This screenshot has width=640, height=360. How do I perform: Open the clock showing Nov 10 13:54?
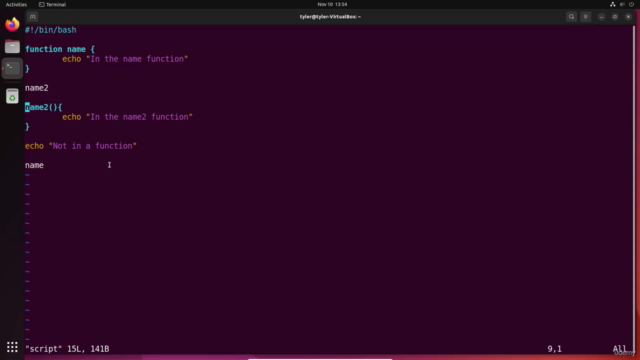click(332, 4)
